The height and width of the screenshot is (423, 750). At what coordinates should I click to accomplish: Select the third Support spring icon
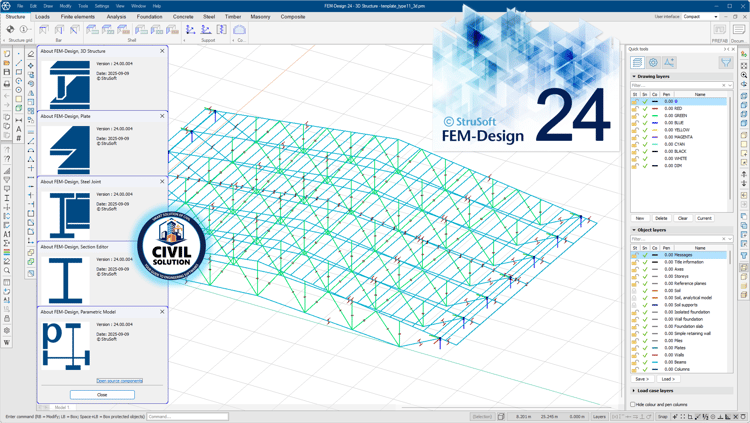221,30
